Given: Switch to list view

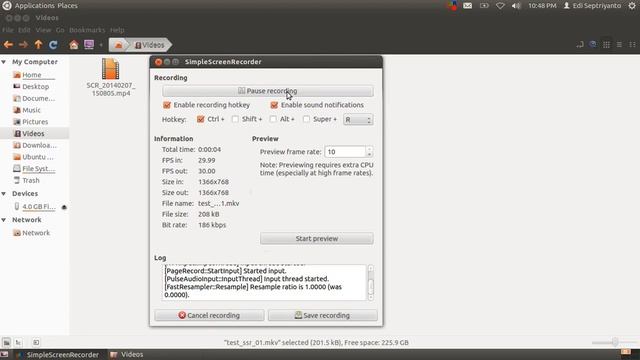Looking at the screenshot, I should [619, 44].
